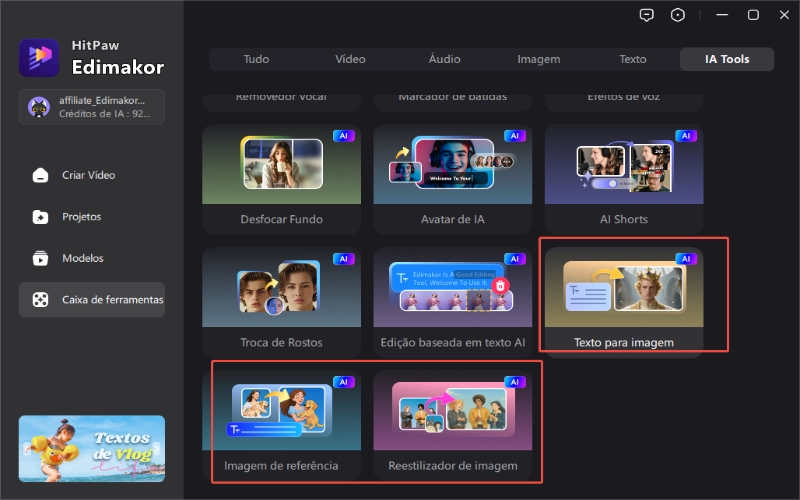The height and width of the screenshot is (500, 800).
Task: Click the cat avatar profile picture
Action: click(x=39, y=107)
